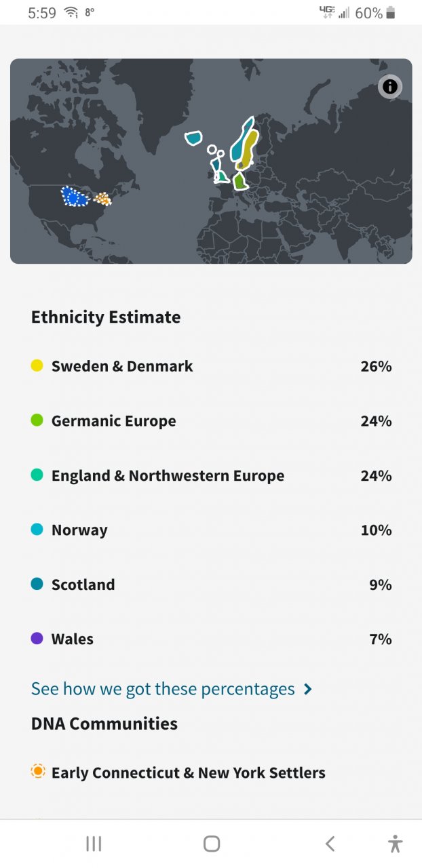Image resolution: width=422 pixels, height=868 pixels.
Task: Tap the blue dotted community region on map
Action: click(75, 197)
